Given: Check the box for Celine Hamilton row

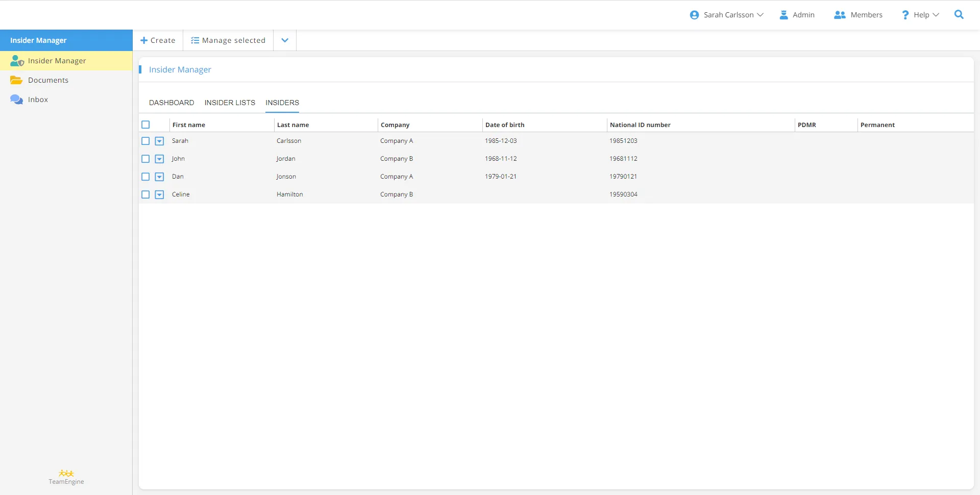Looking at the screenshot, I should (145, 194).
